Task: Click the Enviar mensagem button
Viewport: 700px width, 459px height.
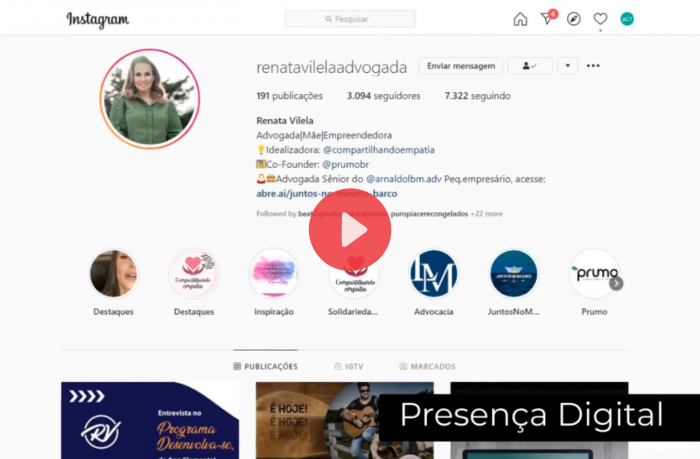Action: pyautogui.click(x=460, y=66)
